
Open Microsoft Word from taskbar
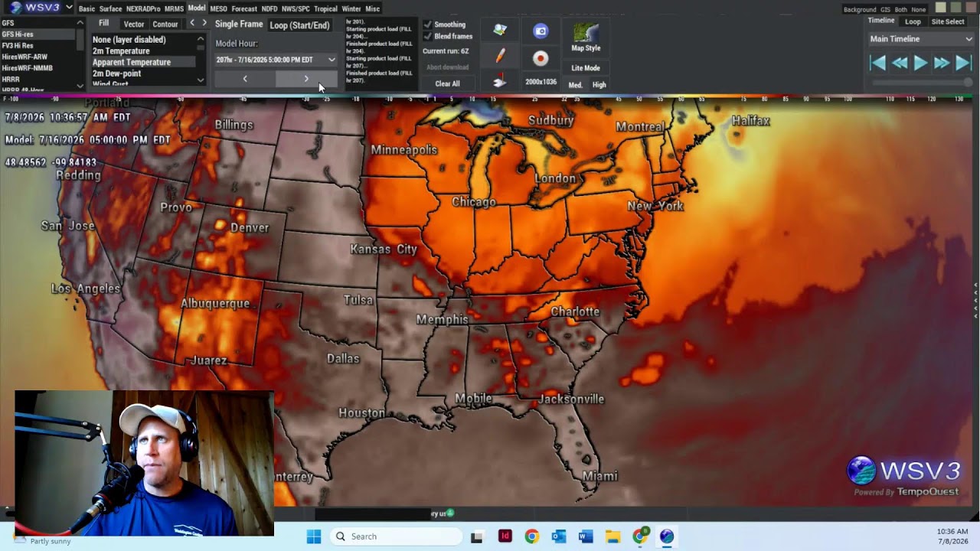pyautogui.click(x=586, y=536)
